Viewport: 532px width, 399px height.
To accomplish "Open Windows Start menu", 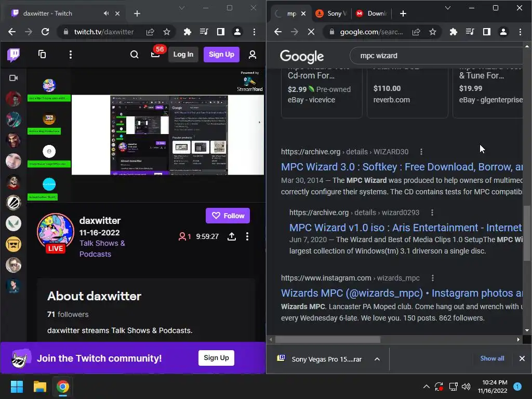I will 17,387.
